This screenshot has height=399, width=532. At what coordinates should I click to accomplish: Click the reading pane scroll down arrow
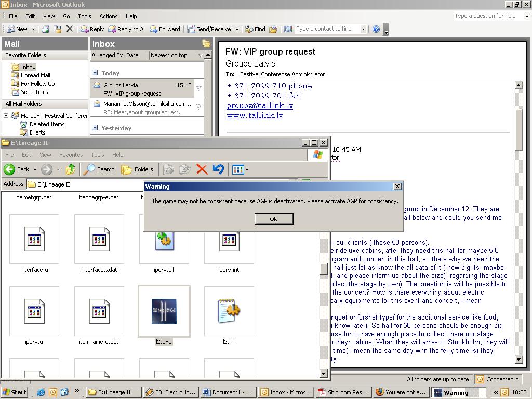(519, 360)
